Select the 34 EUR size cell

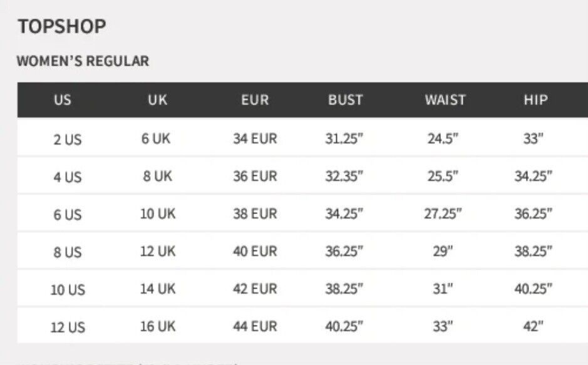point(255,138)
